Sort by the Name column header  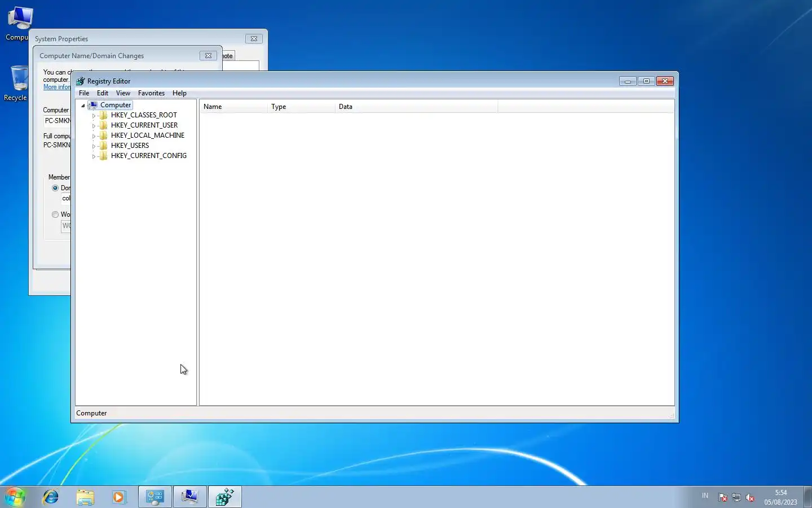233,107
